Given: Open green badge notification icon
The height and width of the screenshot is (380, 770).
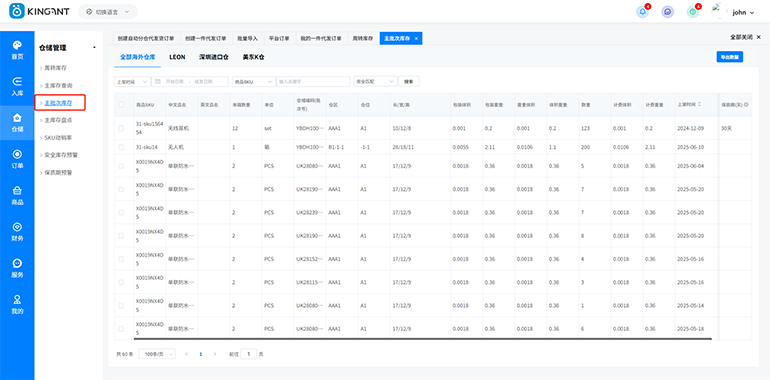Looking at the screenshot, I should tap(692, 12).
